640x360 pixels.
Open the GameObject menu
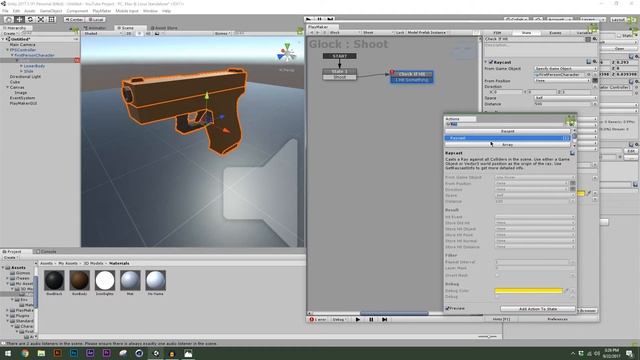51,11
